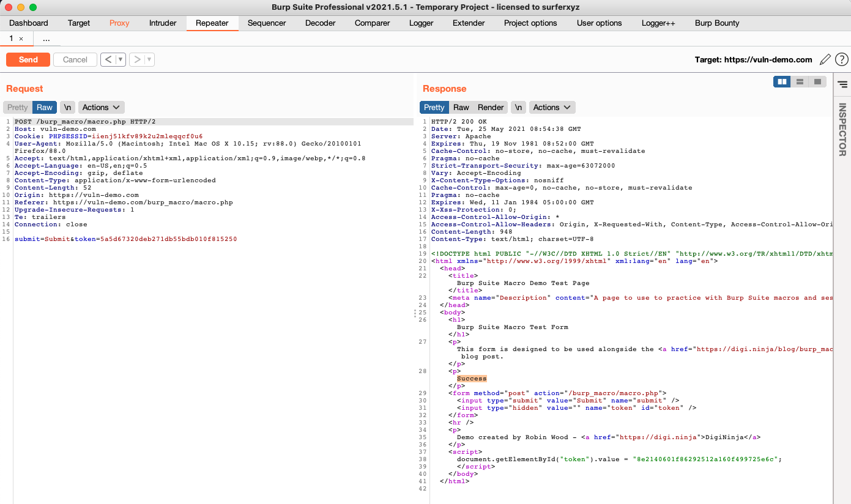Open the Burp Bounty tab
This screenshot has width=851, height=504.
[717, 23]
